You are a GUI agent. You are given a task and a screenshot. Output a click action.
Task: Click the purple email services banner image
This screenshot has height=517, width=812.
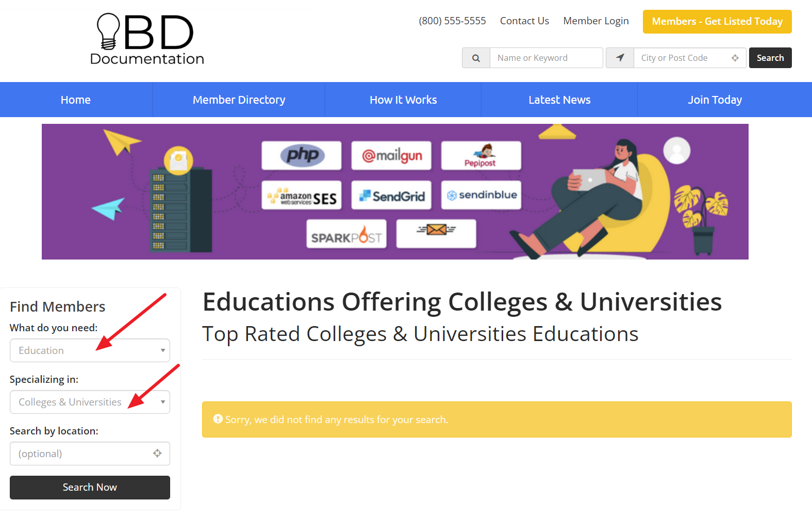pyautogui.click(x=395, y=191)
